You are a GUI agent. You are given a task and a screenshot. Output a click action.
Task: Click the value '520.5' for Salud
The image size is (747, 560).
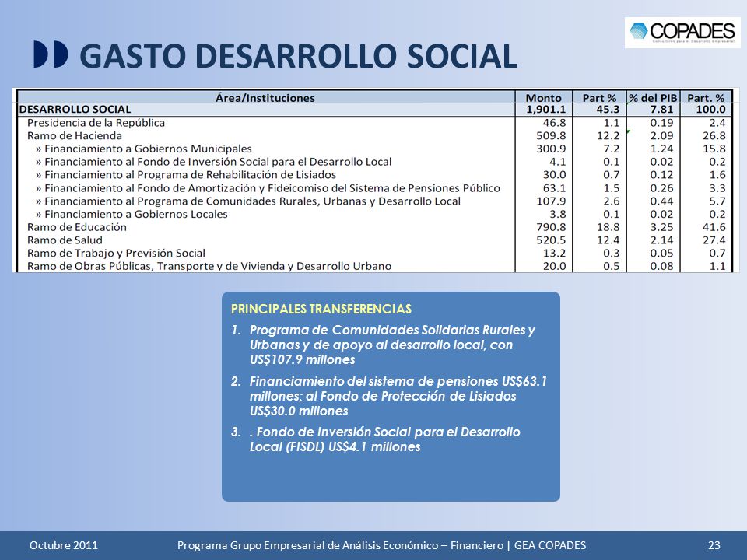pyautogui.click(x=551, y=240)
